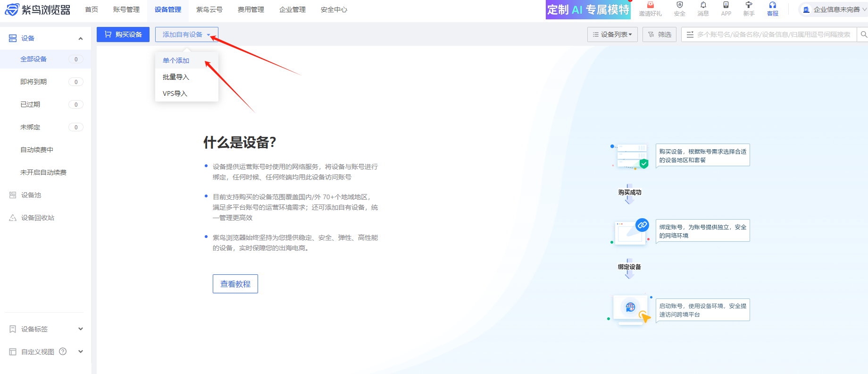Choose 批量导入 from the dropdown menu
This screenshot has height=374, width=868.
[x=187, y=77]
